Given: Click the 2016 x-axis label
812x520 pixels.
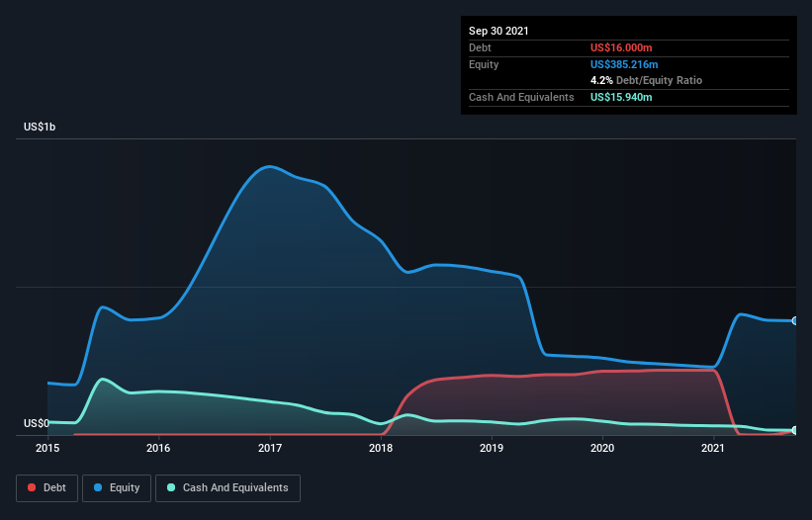Looking at the screenshot, I should pos(158,448).
